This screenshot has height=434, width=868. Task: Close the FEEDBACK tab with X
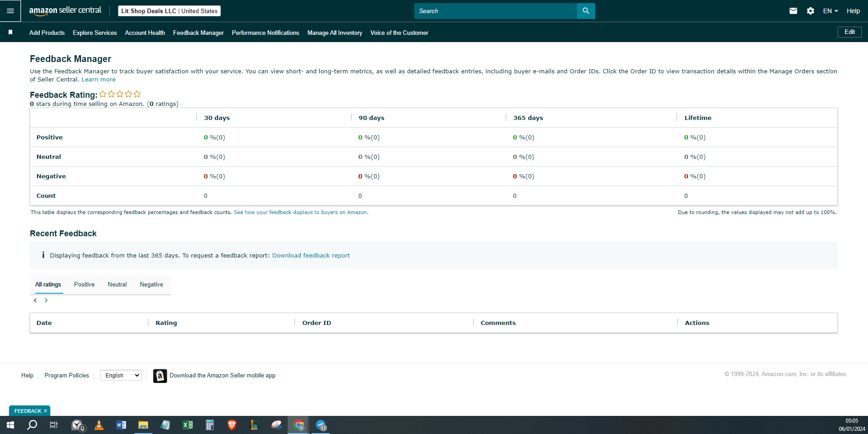[45, 411]
